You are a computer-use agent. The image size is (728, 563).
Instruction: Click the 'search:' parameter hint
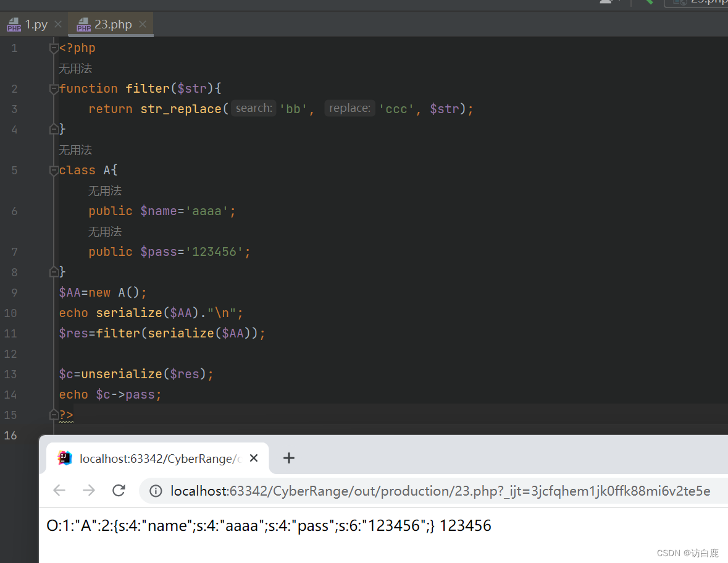[x=254, y=108]
